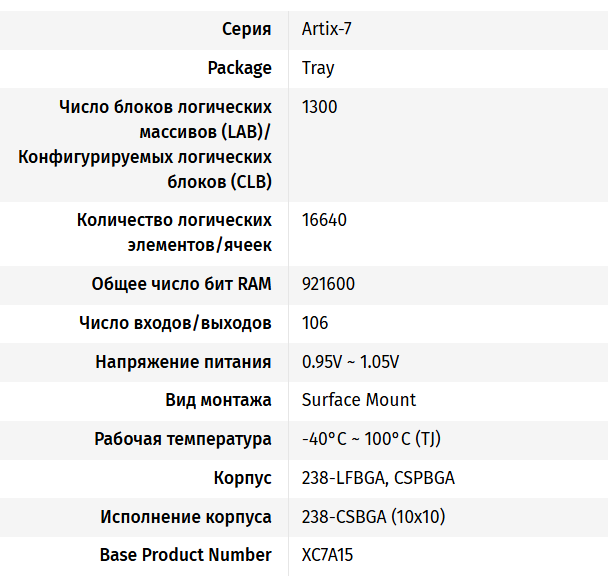Select the 921600 RAM bits value
608x585 pixels.
coord(328,284)
